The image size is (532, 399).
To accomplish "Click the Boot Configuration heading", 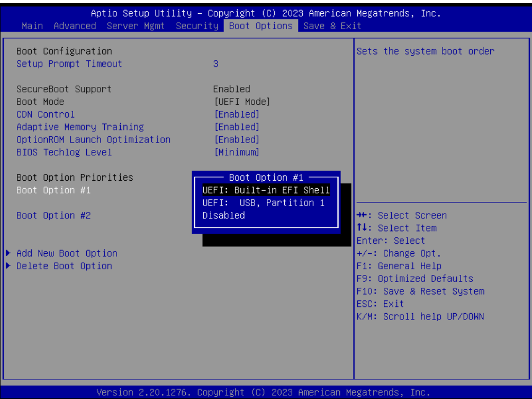I will click(64, 51).
